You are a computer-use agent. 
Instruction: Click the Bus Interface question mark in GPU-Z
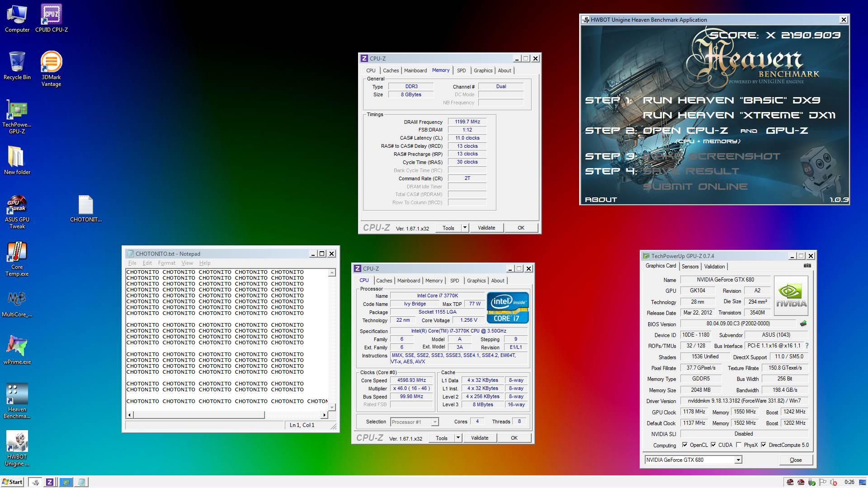tap(807, 346)
